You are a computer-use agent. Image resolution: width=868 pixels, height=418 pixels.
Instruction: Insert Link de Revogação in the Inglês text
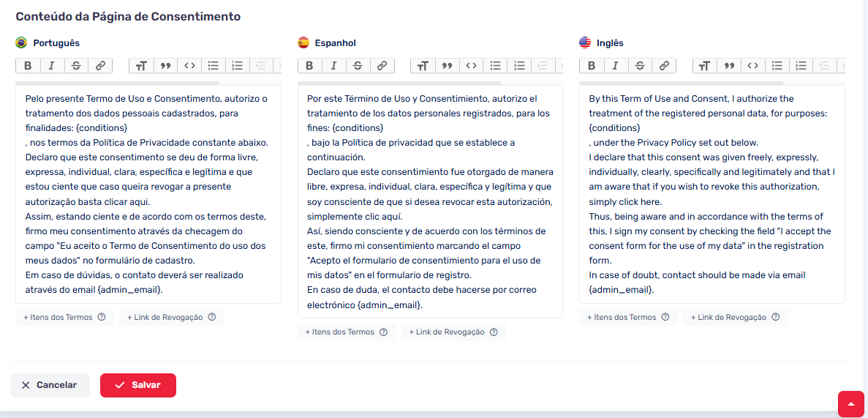coord(734,317)
